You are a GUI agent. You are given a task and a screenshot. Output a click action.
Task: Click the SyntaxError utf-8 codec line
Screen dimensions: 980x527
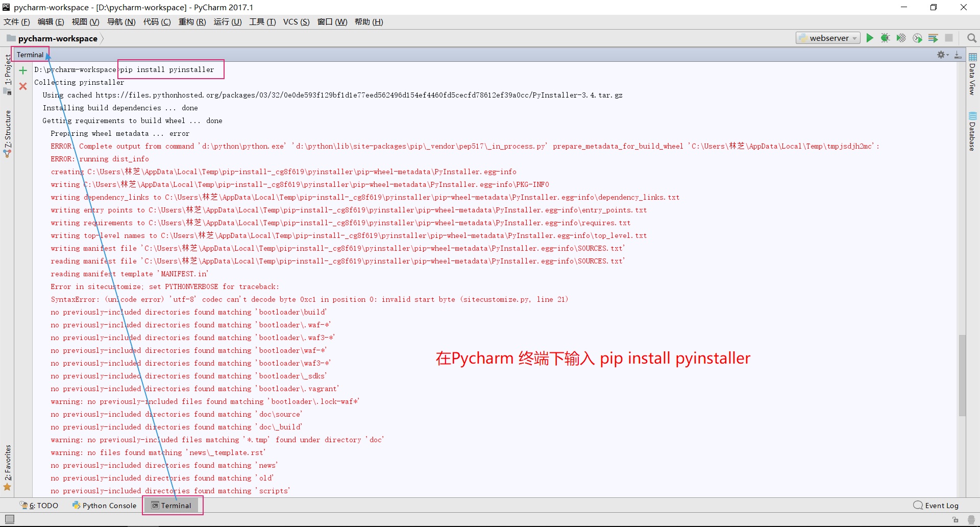309,299
